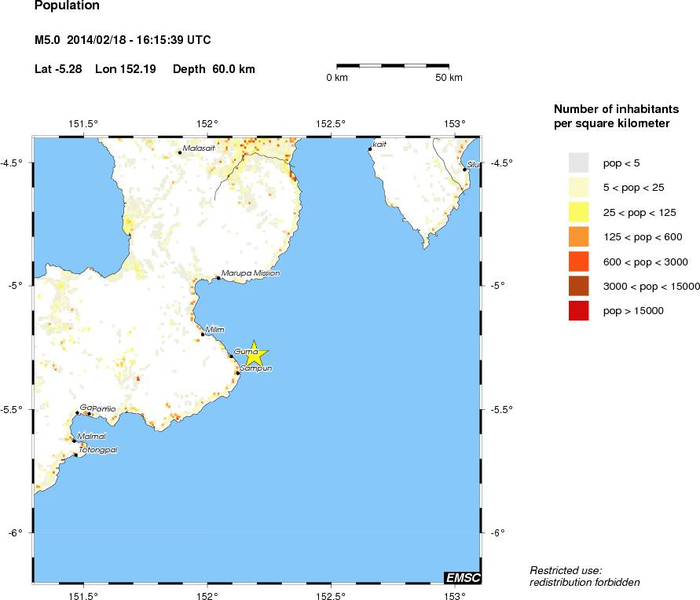This screenshot has height=600, width=700.
Task: Click the EMSC logo on the map
Action: [x=462, y=578]
